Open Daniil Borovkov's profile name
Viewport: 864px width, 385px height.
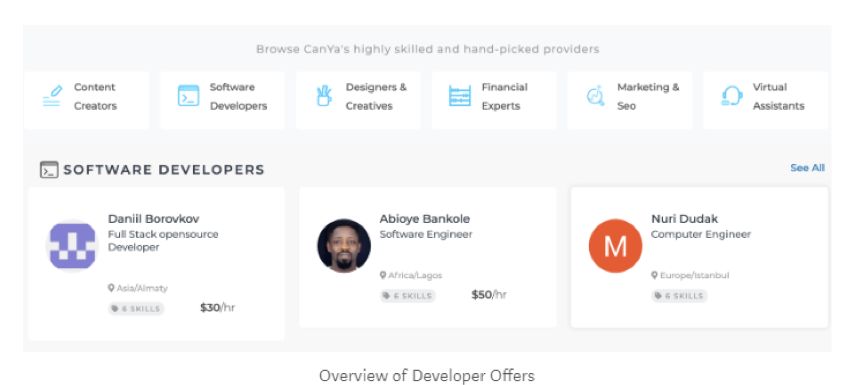pos(153,219)
